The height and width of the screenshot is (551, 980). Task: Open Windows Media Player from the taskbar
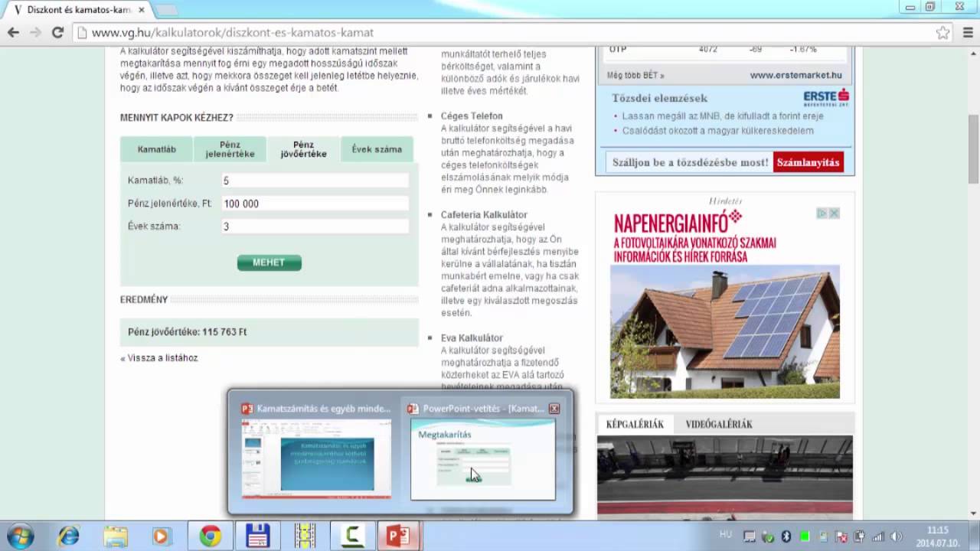tap(162, 536)
